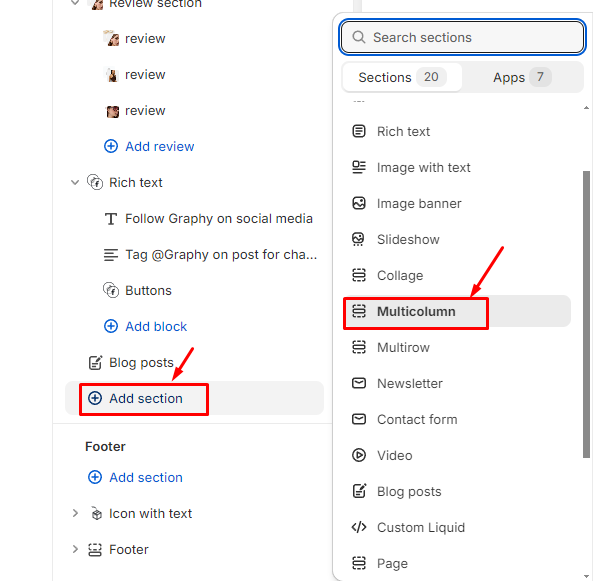The image size is (593, 581).
Task: Click Add section under Footer
Action: 135,477
